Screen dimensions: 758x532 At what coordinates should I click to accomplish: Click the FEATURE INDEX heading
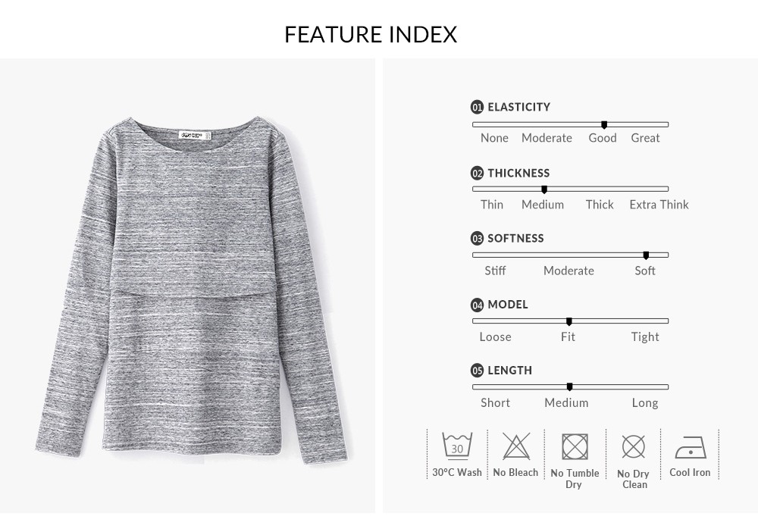(x=371, y=34)
